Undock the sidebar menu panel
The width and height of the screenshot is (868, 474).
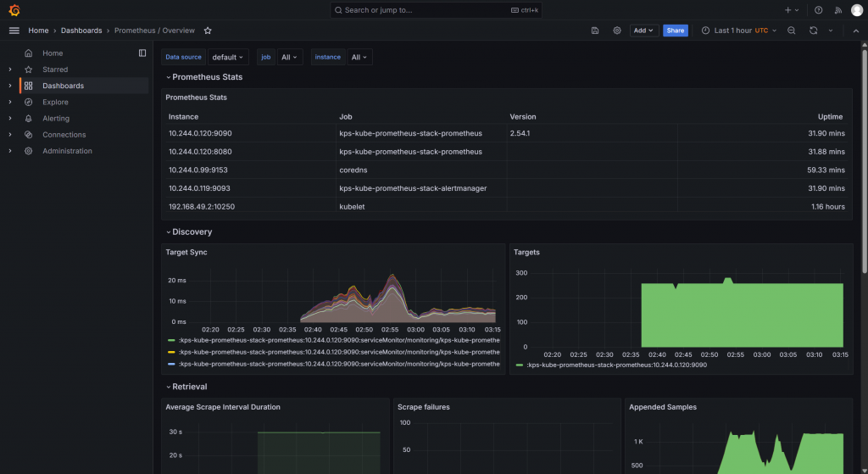(x=142, y=53)
